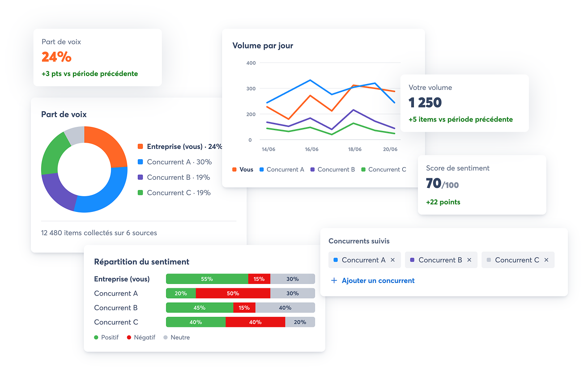Viewport: 588px width, 380px height.
Task: Click the Concurrent A · 30% legend label
Action: point(179,162)
